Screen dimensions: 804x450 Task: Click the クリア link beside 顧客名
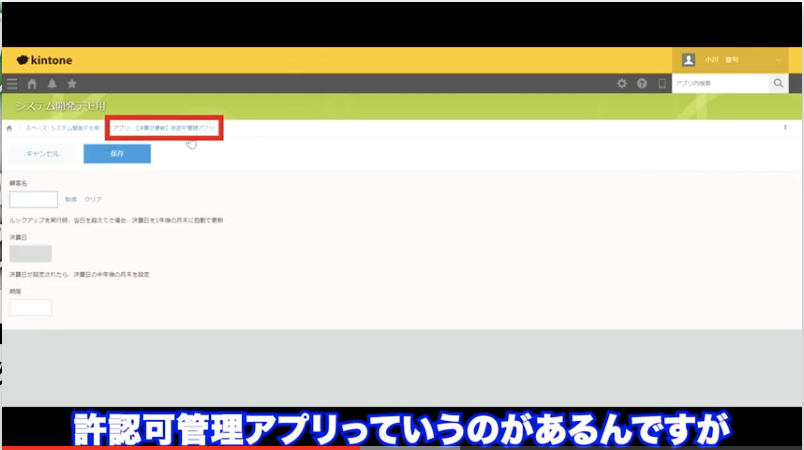click(x=92, y=199)
